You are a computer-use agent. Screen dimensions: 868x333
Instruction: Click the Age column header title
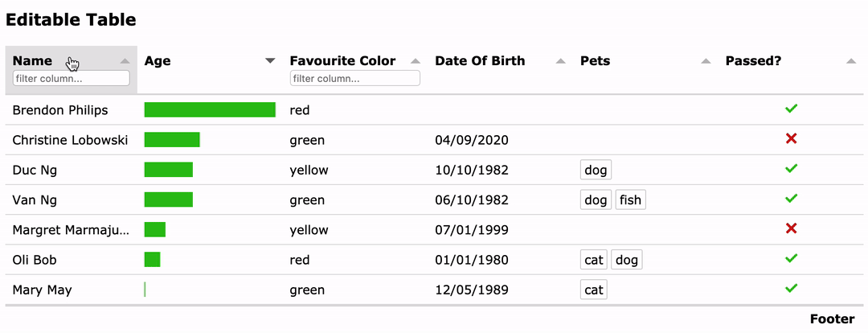coord(158,61)
